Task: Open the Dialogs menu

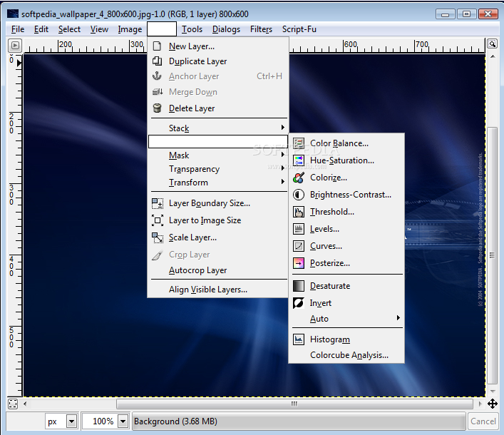Action: click(x=226, y=29)
